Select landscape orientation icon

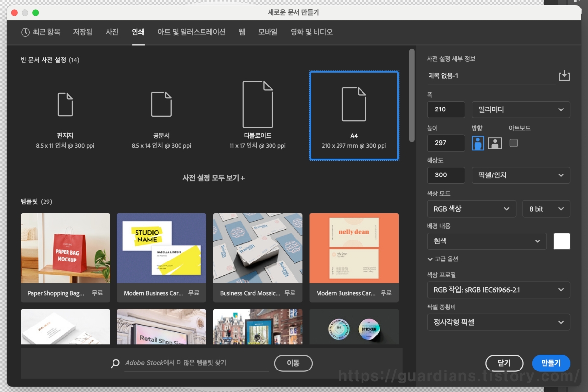(495, 143)
